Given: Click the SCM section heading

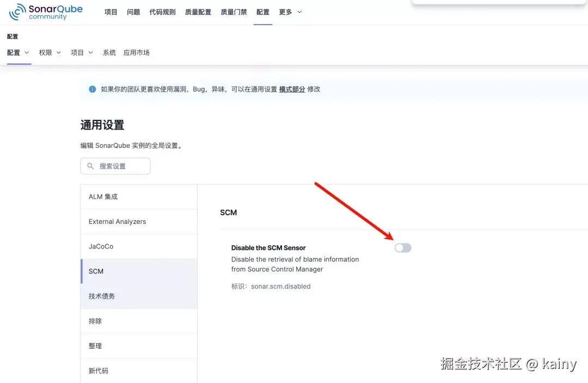Looking at the screenshot, I should 228,212.
